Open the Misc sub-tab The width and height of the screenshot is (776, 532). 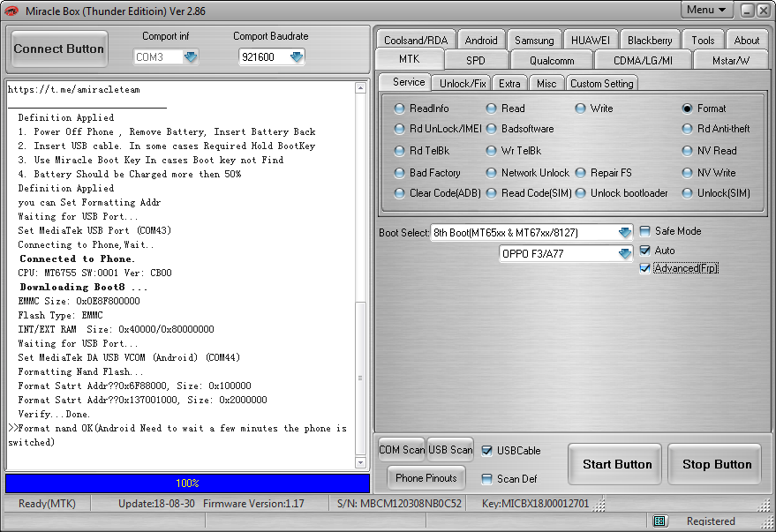pyautogui.click(x=546, y=84)
